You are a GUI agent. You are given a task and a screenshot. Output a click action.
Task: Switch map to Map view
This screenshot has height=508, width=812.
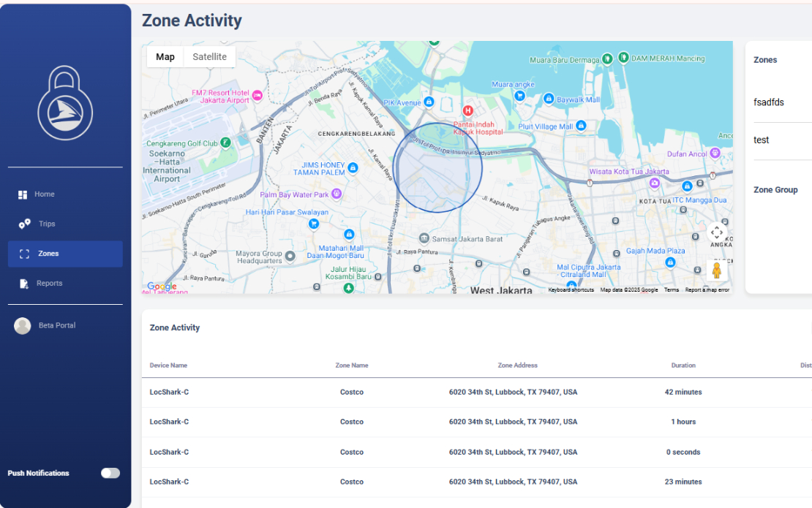tap(165, 57)
